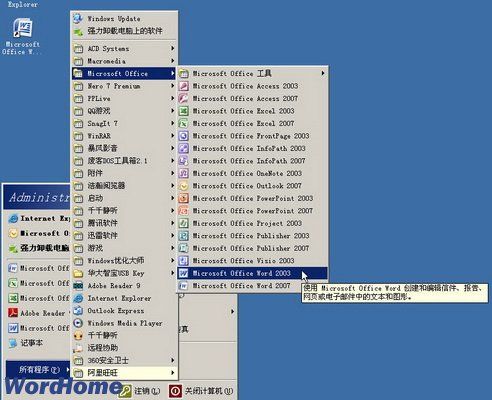This screenshot has width=492, height=400.
Task: Open the 腾讯软件 program folder
Action: tap(124, 223)
